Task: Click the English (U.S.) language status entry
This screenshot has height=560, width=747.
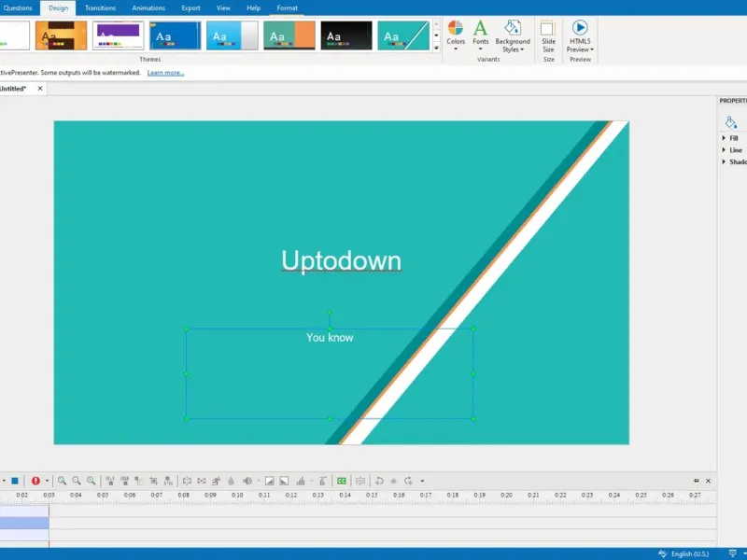Action: (x=690, y=553)
